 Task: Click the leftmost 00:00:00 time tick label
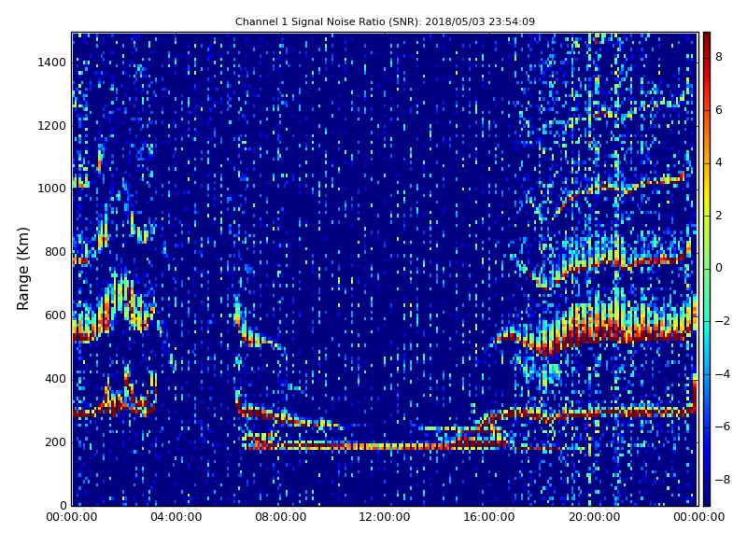[x=72, y=517]
